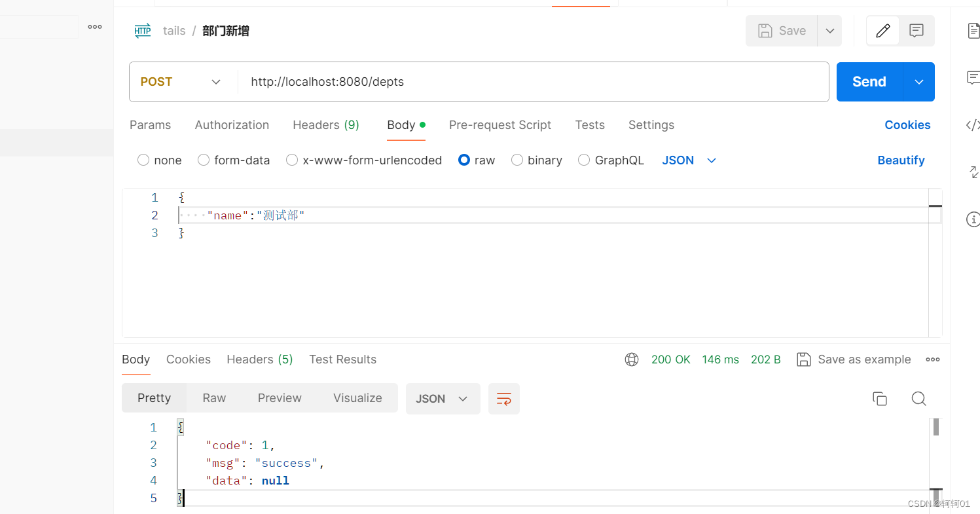
Task: Open the documentation icon in right sidebar
Action: click(973, 30)
